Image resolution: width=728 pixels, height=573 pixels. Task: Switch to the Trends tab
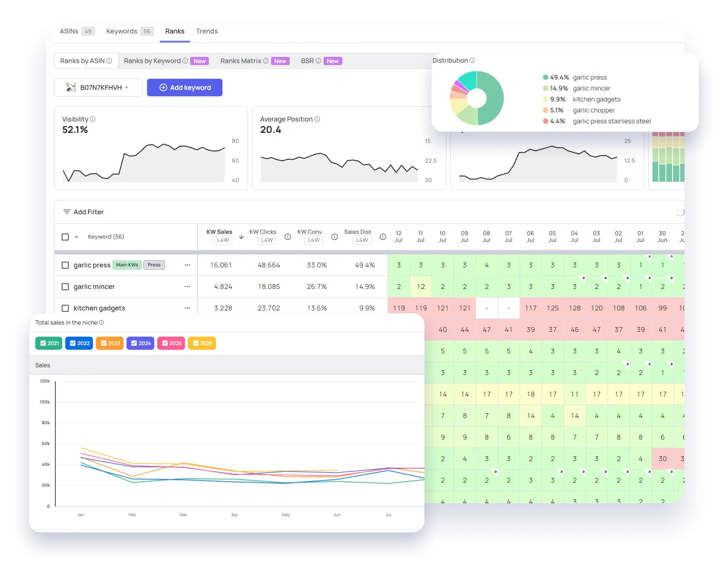(x=207, y=31)
